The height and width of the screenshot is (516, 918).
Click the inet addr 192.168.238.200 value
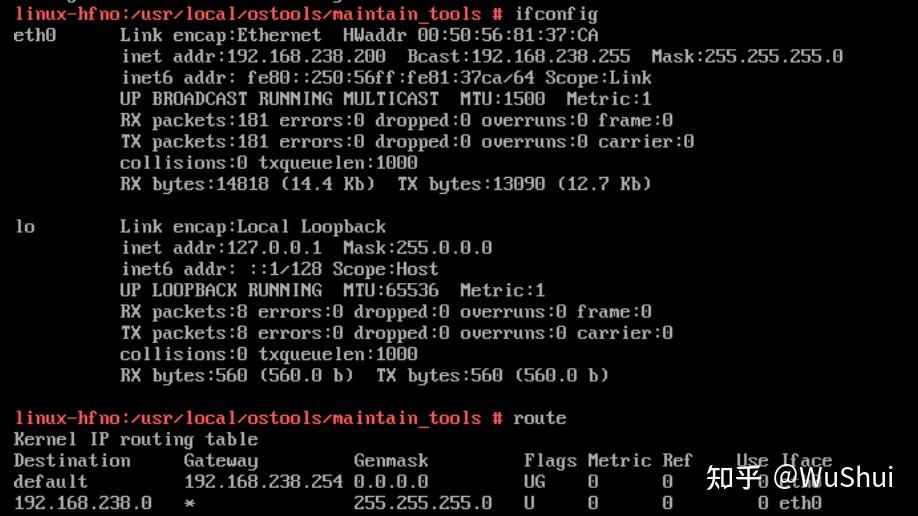click(x=254, y=57)
